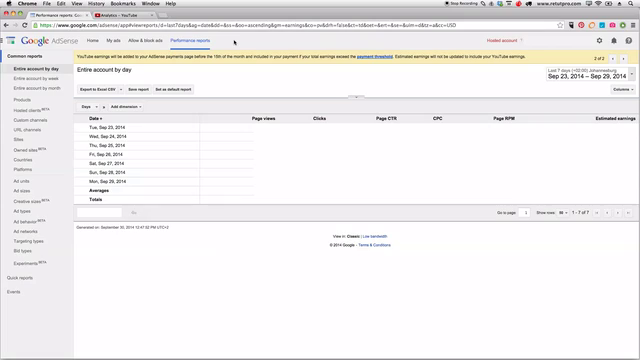Open AdSense settings gear
640x360 pixels.
click(599, 40)
